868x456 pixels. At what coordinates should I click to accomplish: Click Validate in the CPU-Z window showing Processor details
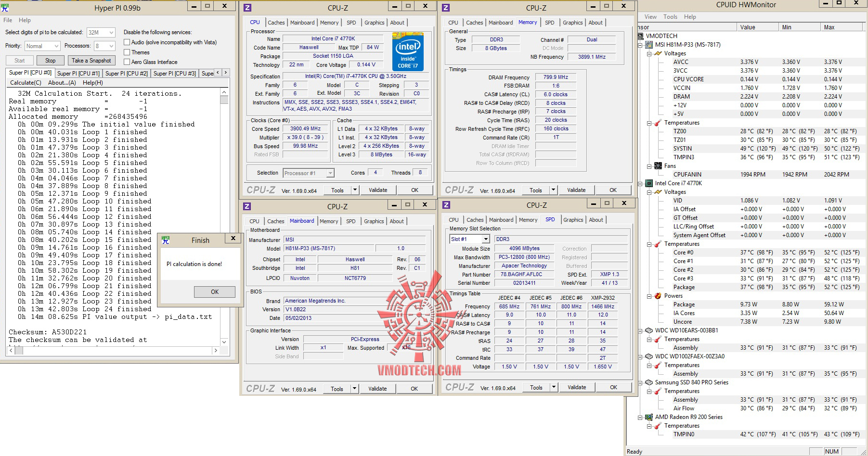click(378, 190)
